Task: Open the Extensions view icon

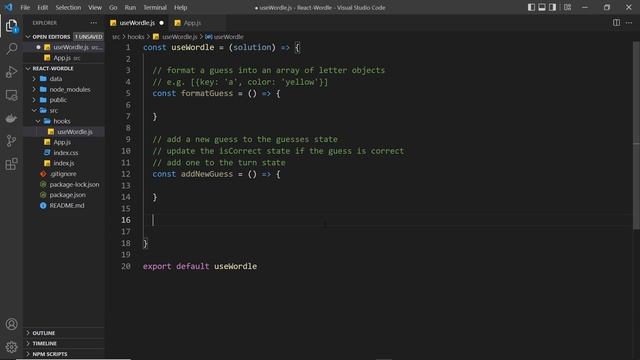Action: 11,164
